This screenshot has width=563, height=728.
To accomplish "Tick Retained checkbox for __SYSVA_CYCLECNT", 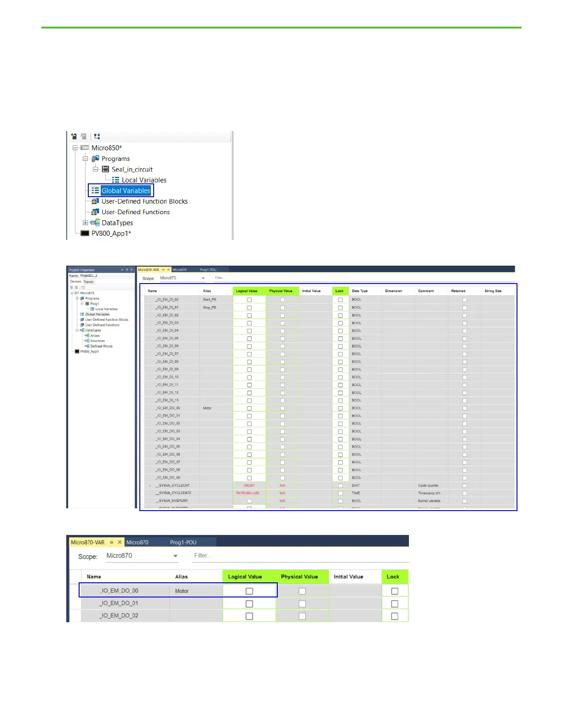I will (465, 485).
